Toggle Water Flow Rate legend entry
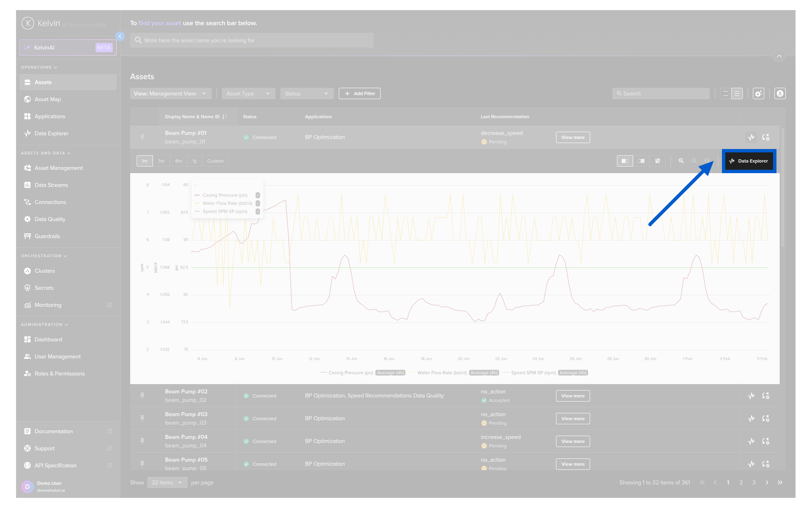This screenshot has height=508, width=812. point(442,373)
